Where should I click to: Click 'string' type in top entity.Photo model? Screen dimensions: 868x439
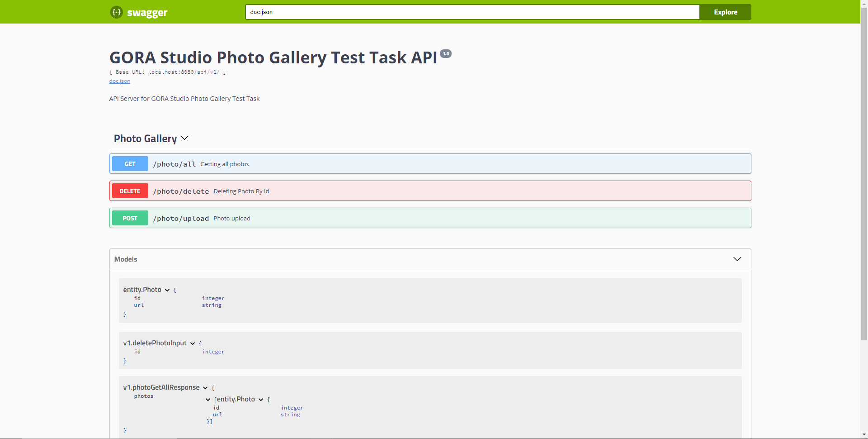212,305
